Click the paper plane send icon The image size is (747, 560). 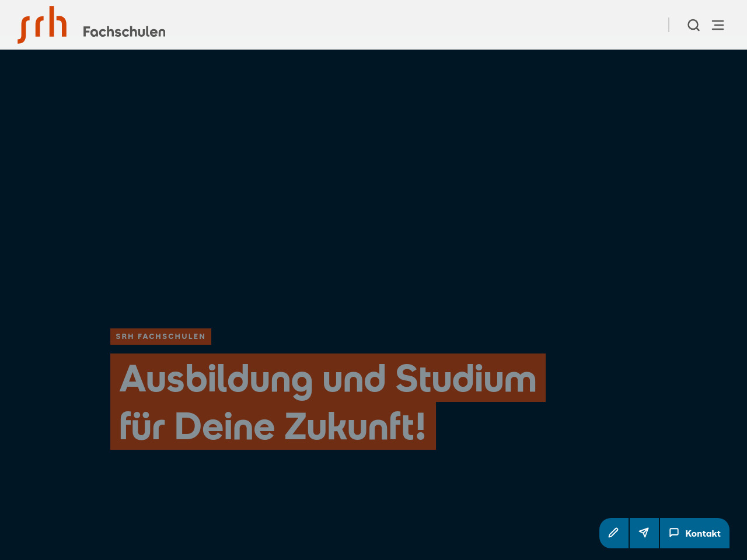coord(644,533)
